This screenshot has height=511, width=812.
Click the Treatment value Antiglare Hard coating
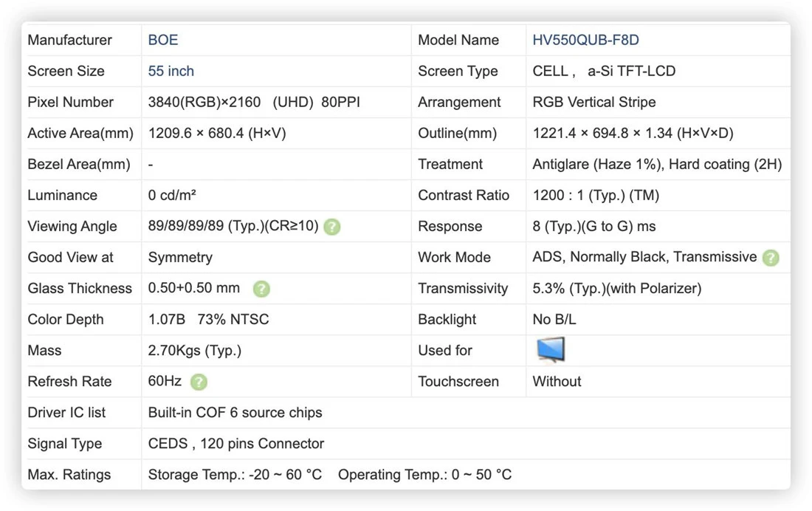[657, 164]
